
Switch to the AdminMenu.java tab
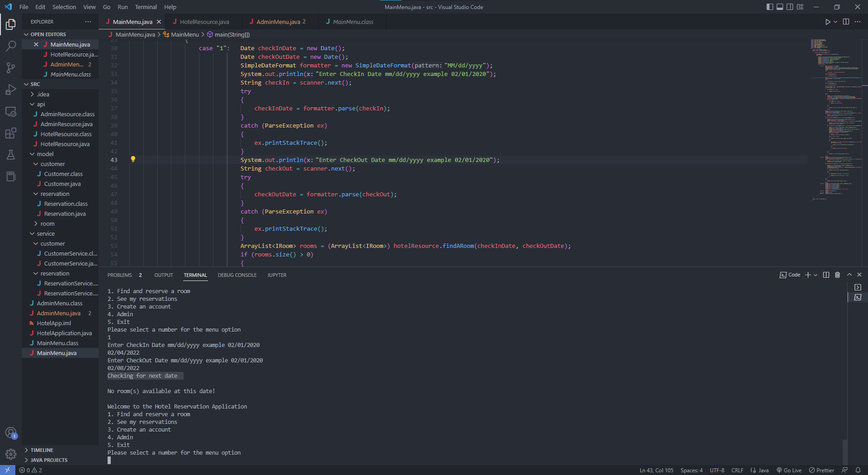click(280, 22)
